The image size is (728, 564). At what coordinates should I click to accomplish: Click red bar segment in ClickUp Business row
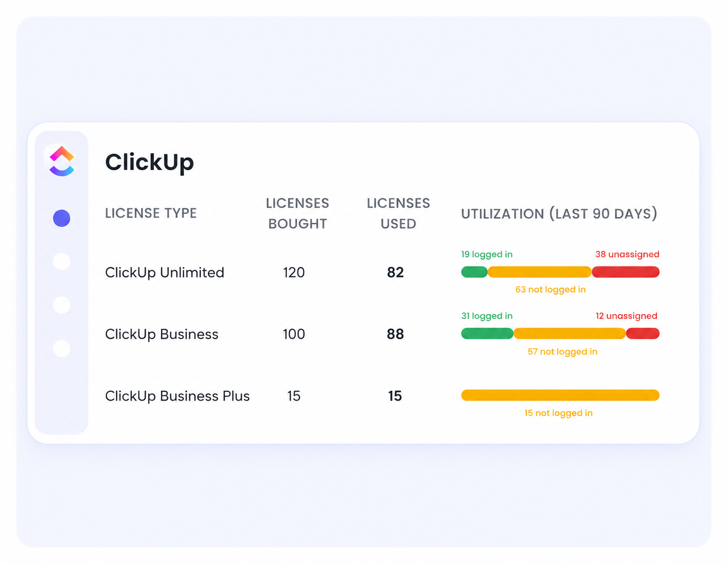pyautogui.click(x=643, y=334)
